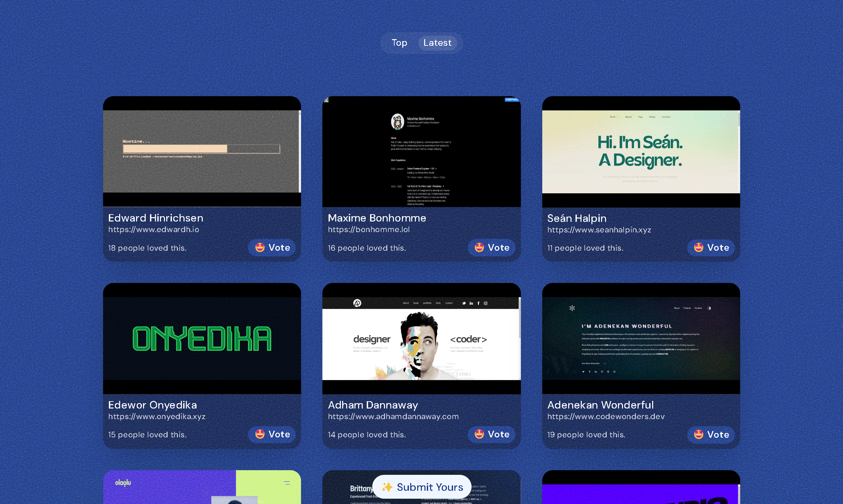Visit https://bonhomme.lol link

(x=369, y=229)
